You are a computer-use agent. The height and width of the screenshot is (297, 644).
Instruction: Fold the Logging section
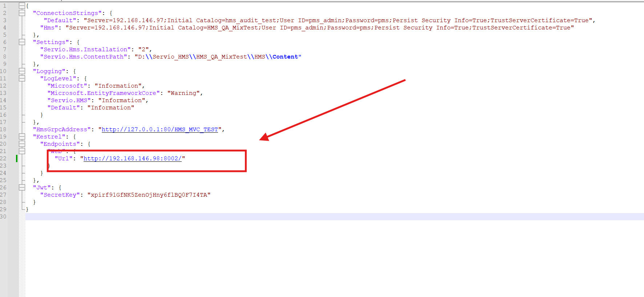(22, 71)
